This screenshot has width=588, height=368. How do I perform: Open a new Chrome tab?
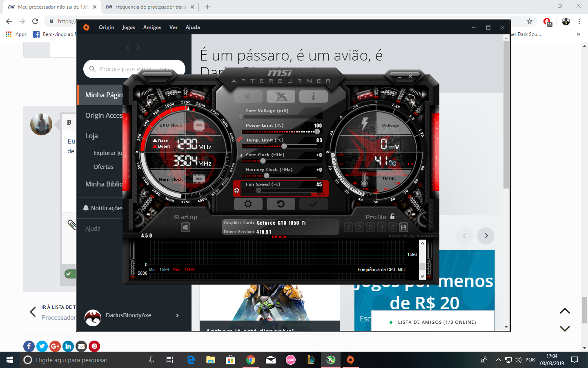[x=207, y=7]
